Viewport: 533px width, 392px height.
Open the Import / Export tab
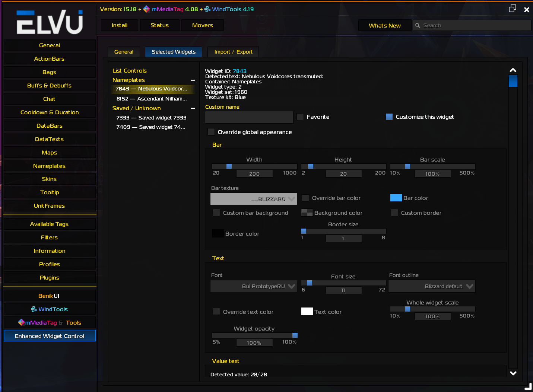click(233, 52)
